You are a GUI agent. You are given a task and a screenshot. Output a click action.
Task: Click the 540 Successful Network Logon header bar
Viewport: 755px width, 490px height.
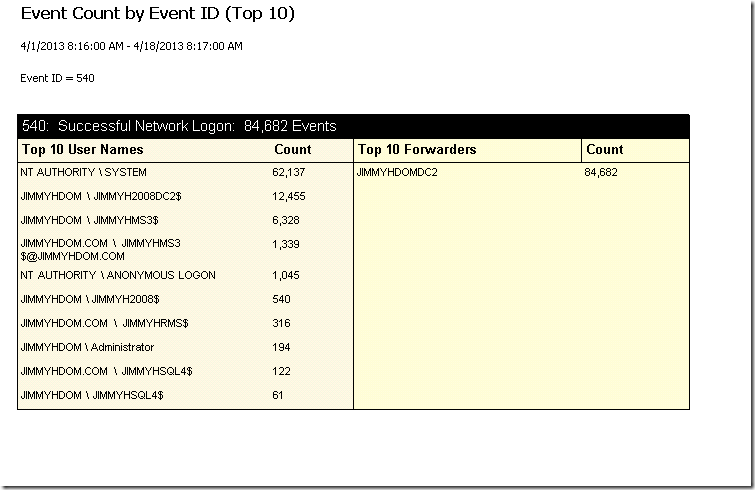tap(353, 126)
